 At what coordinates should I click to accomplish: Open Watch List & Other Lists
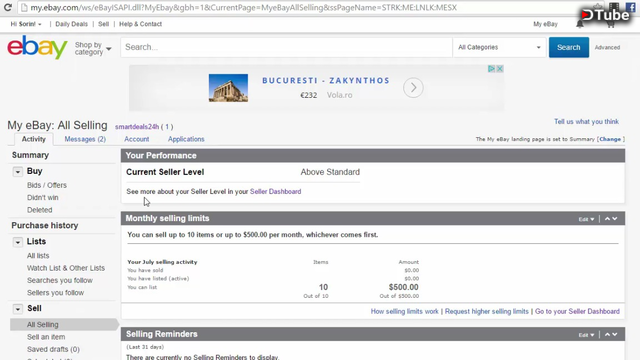pos(66,268)
